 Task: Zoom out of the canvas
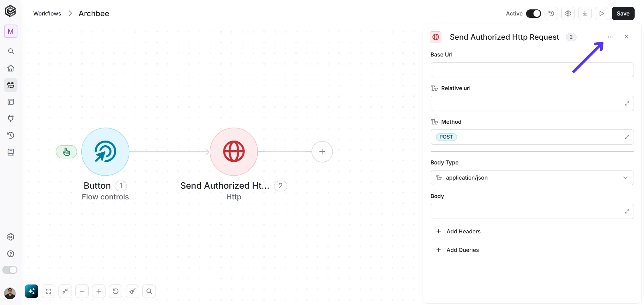[82, 291]
